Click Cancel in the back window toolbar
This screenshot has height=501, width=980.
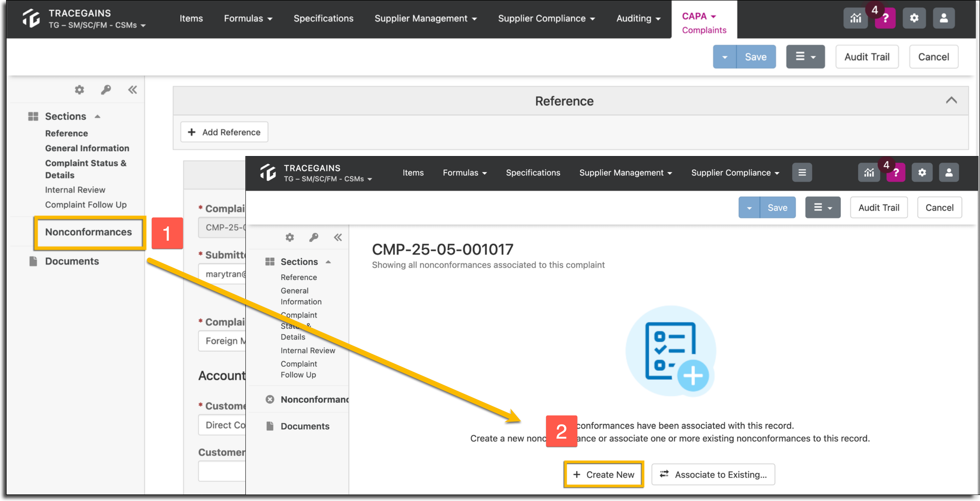pos(934,57)
